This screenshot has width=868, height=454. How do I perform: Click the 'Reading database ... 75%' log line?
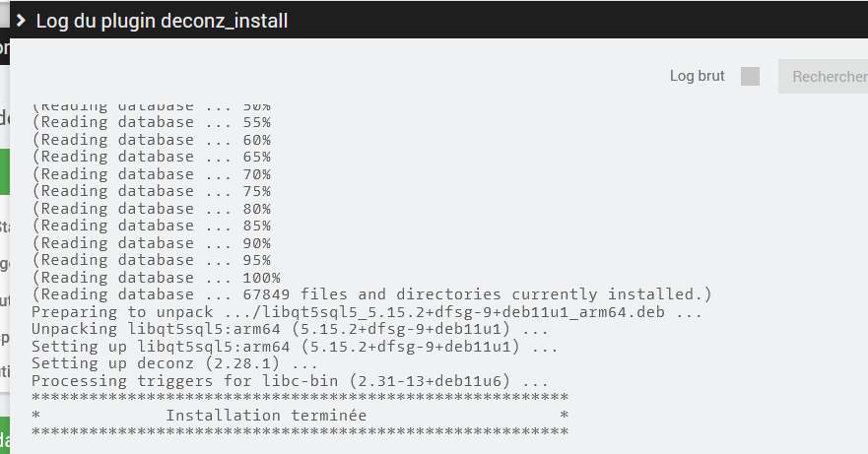point(151,192)
